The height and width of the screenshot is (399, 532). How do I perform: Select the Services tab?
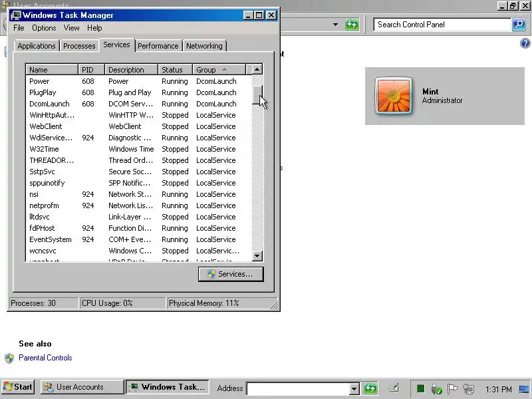coord(116,45)
